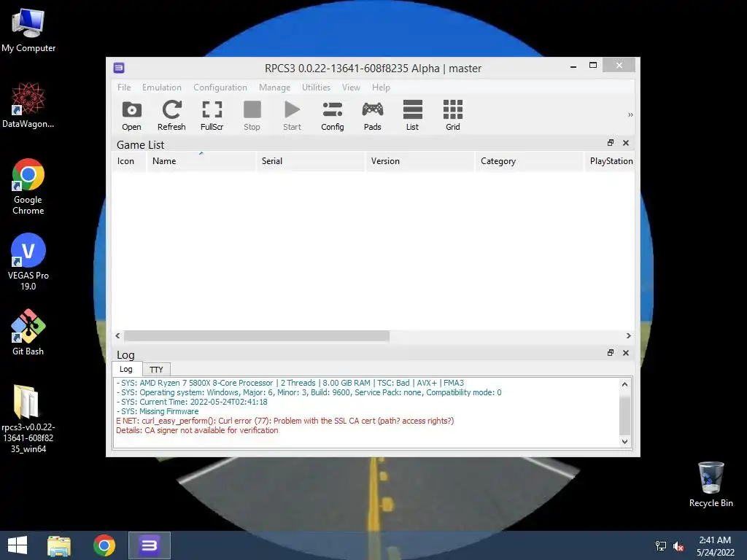Viewport: 747px width, 560px height.
Task: Open Pads controller settings
Action: pyautogui.click(x=373, y=116)
